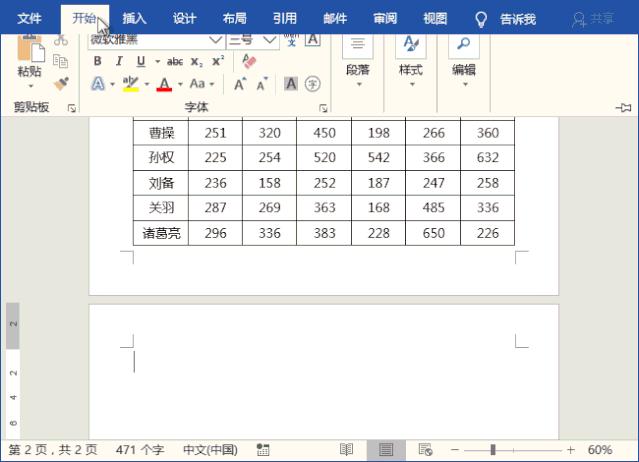Apply superscript formatting

218,61
